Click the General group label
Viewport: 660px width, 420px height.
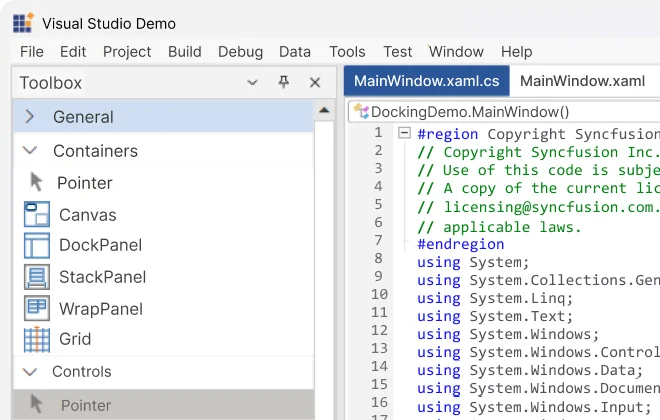(83, 117)
